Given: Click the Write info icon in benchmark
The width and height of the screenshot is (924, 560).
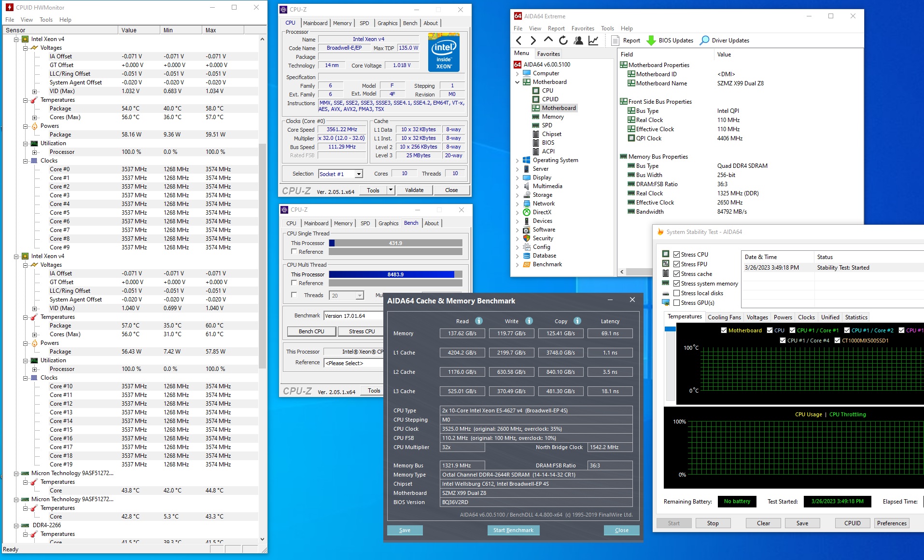Looking at the screenshot, I should click(x=529, y=321).
